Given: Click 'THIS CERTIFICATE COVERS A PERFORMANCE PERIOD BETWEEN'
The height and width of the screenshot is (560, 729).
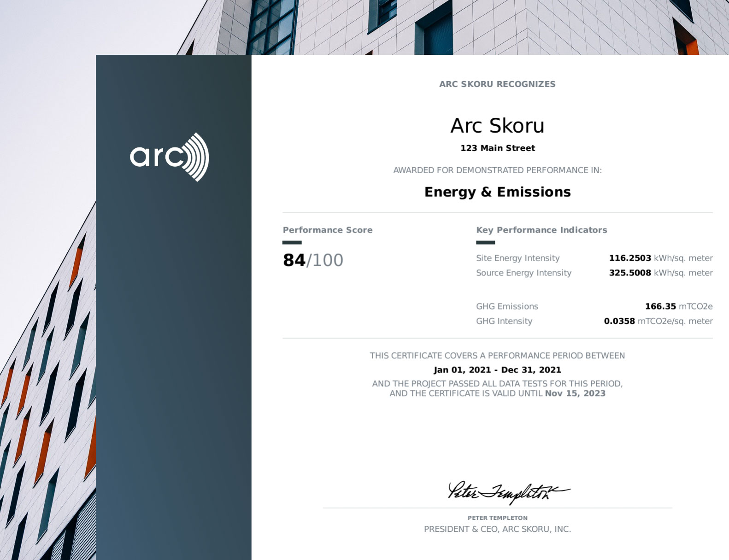Looking at the screenshot, I should coord(497,356).
